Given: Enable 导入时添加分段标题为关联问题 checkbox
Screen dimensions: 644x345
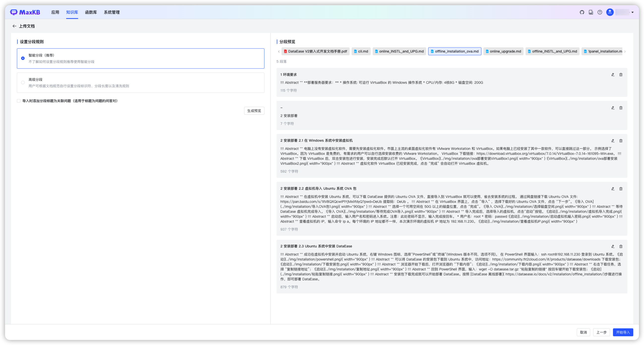Looking at the screenshot, I should click(x=19, y=101).
